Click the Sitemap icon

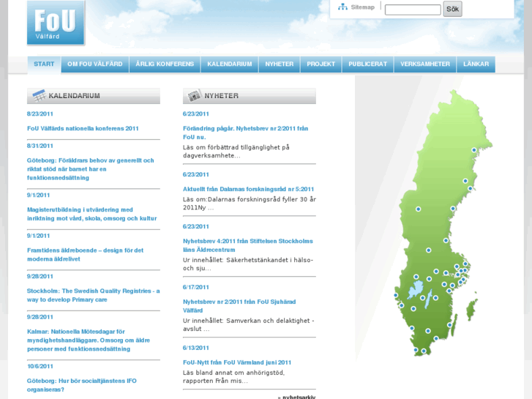(342, 7)
